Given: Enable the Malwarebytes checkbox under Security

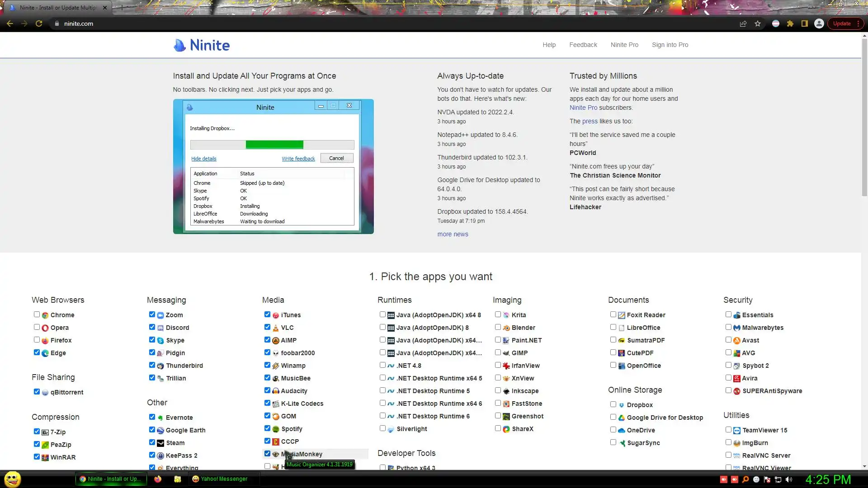Looking at the screenshot, I should [728, 327].
